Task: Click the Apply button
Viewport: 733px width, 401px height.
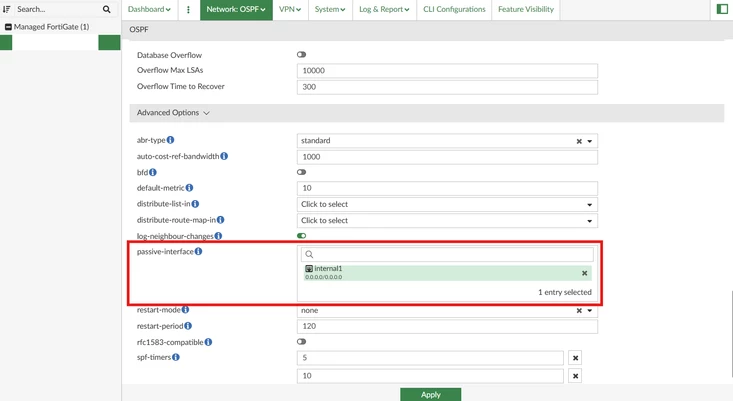Action: coord(431,394)
